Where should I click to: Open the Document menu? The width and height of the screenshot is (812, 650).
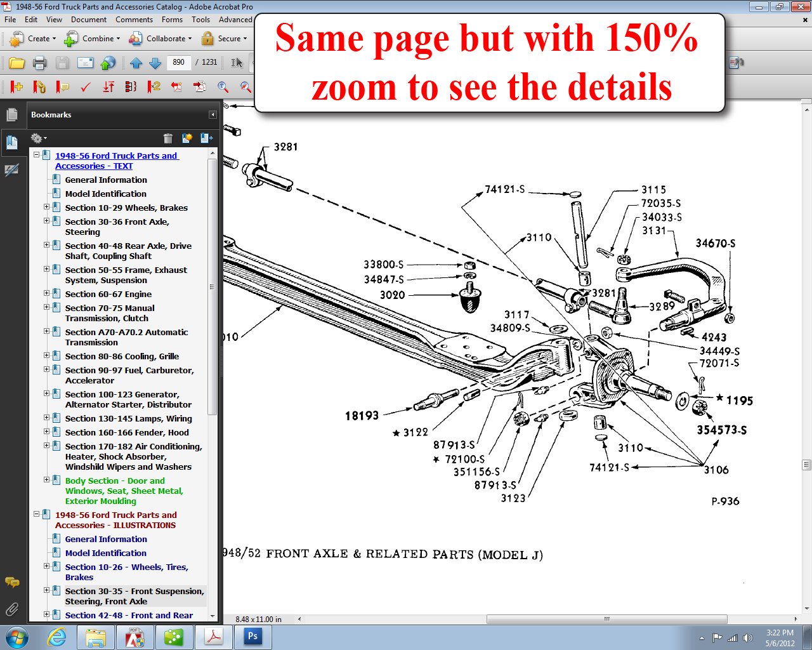click(88, 20)
